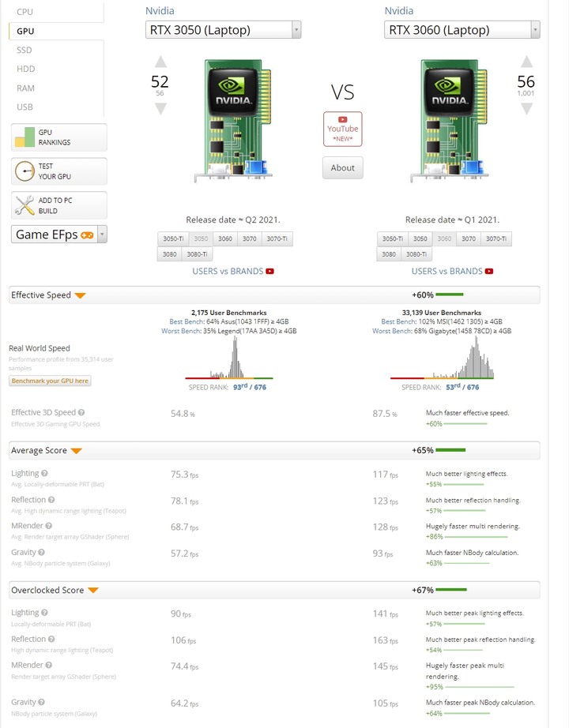Click YouTube icon beside right USERS vs BRANDS
Screen dimensions: 569x728
489,271
